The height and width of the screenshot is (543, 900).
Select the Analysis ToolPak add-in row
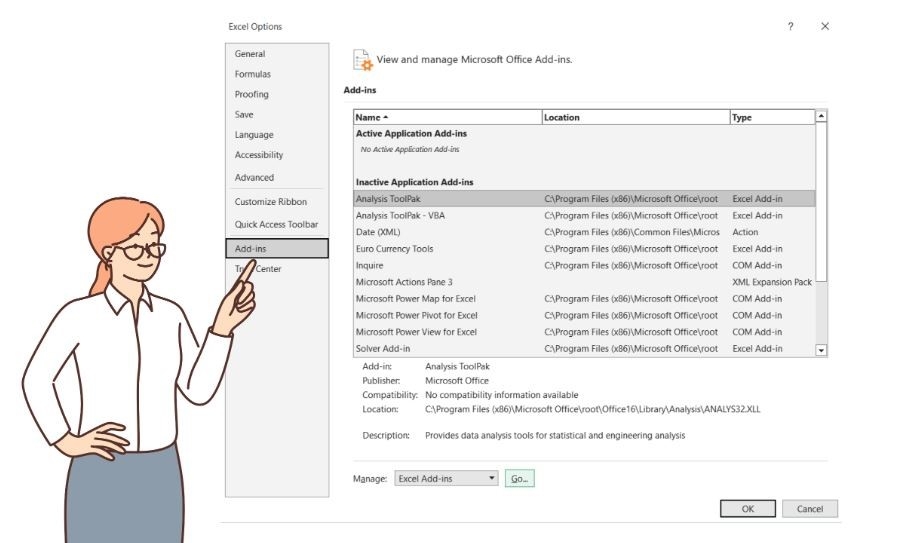(x=584, y=199)
